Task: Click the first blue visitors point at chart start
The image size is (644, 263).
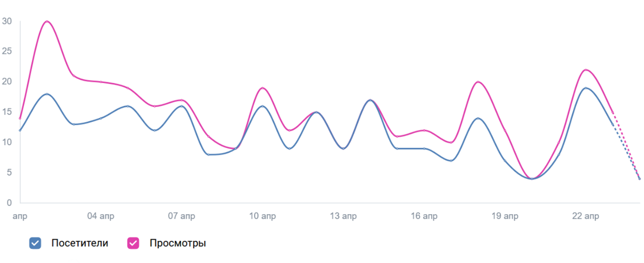Action: click(20, 130)
